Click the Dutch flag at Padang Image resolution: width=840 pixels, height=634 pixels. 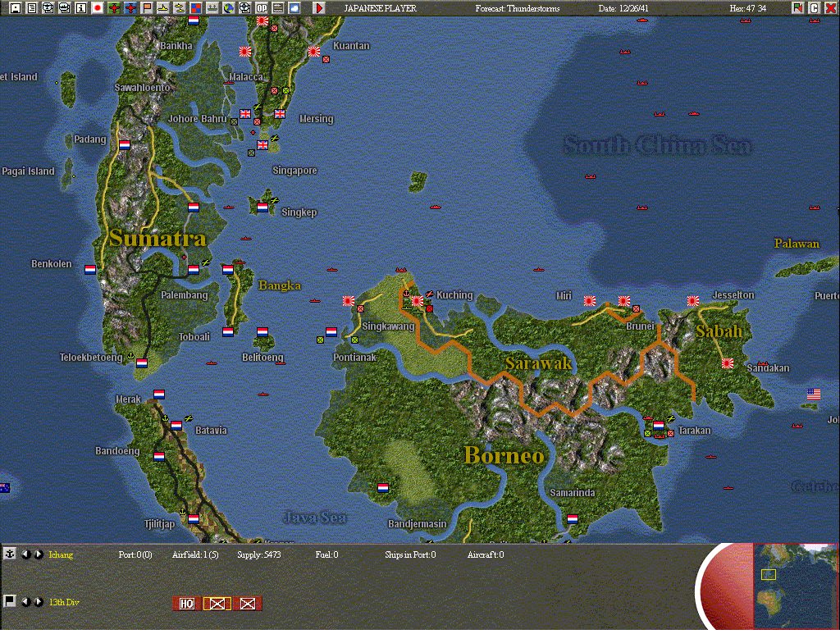click(x=125, y=144)
